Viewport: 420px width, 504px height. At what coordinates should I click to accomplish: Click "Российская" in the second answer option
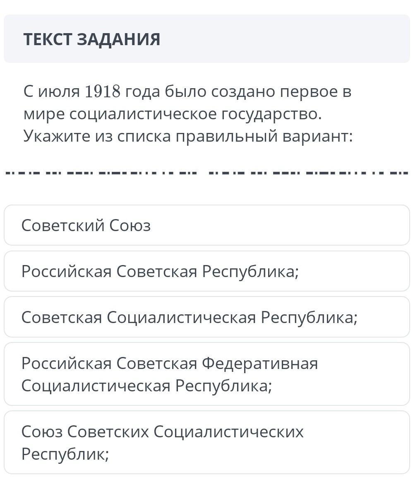tap(66, 272)
